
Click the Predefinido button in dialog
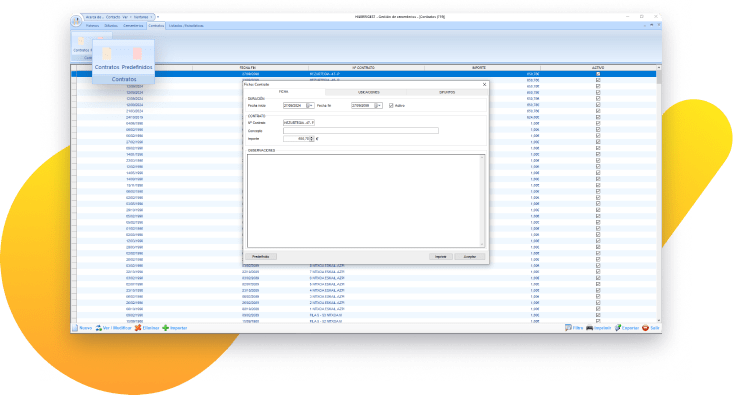click(261, 257)
